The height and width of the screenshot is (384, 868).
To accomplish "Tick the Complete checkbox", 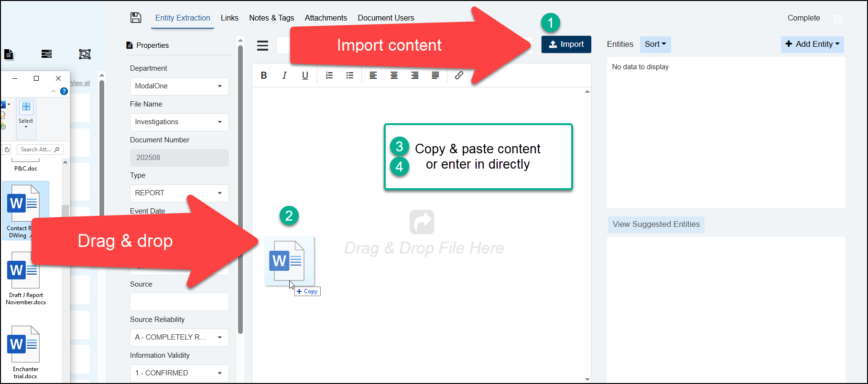I will (837, 19).
